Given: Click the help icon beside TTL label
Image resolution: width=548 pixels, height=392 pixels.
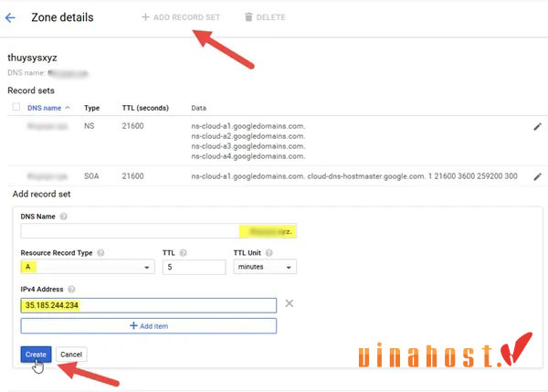Looking at the screenshot, I should pyautogui.click(x=184, y=252).
